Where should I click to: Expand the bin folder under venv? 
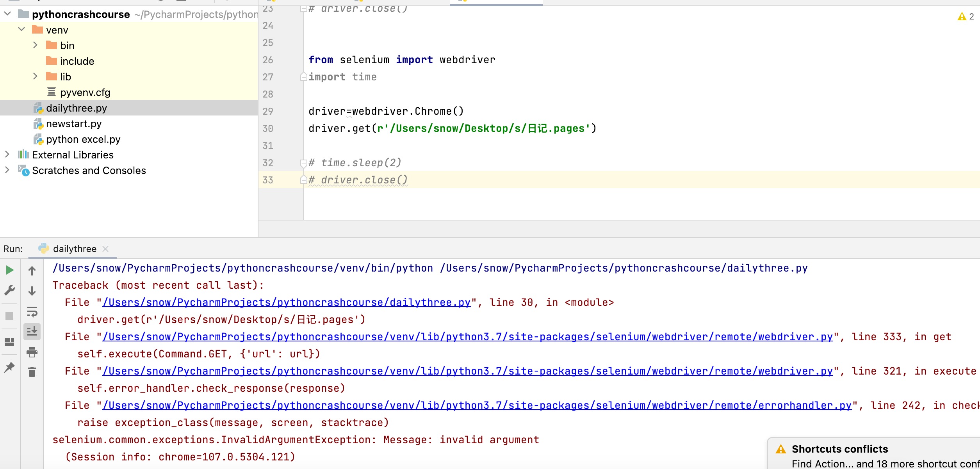34,45
